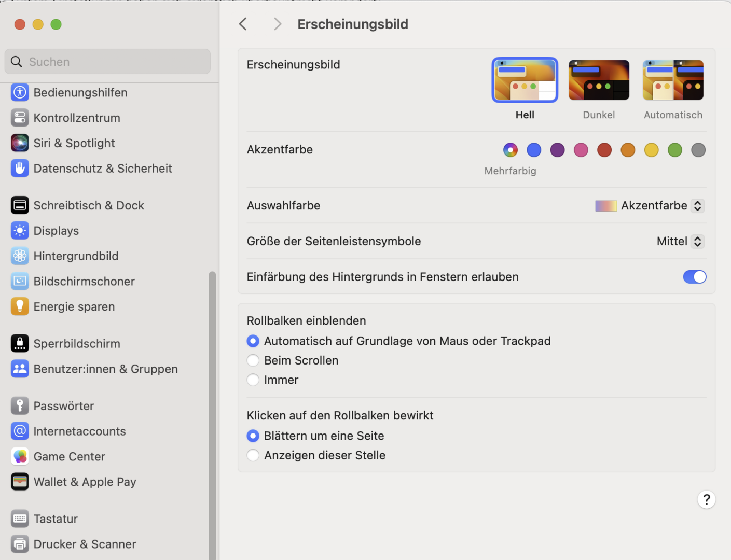
Task: Close the System Settings window
Action: click(x=20, y=24)
